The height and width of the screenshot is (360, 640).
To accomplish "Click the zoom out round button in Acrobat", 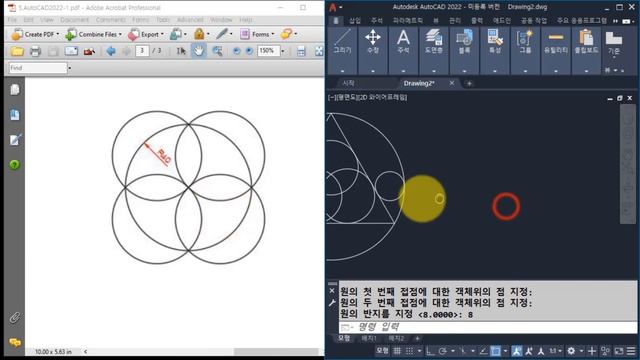I will point(236,51).
